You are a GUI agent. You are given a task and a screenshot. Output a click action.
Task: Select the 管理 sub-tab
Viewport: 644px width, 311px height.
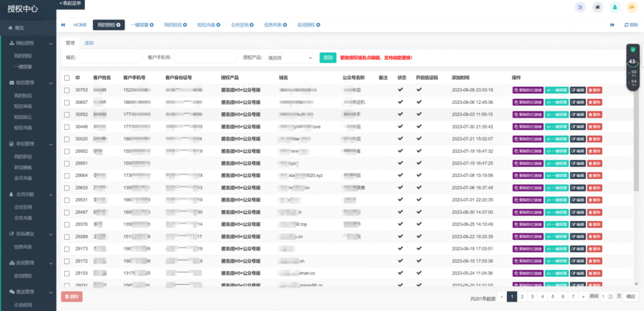click(x=70, y=43)
